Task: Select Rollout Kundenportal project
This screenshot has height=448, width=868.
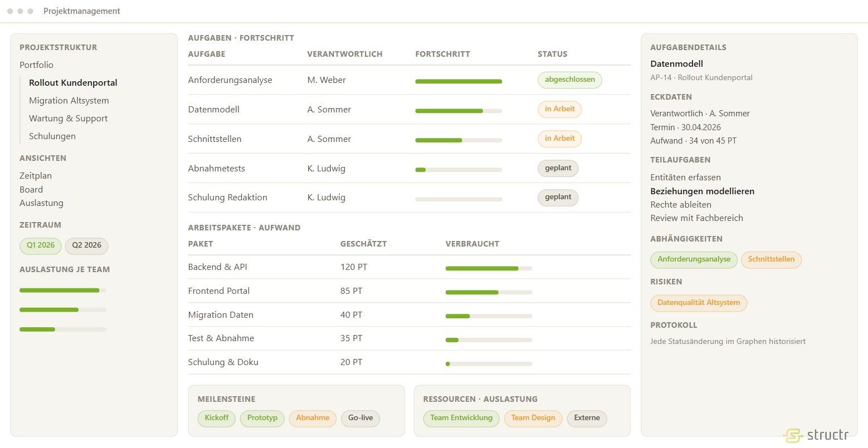Action: (x=73, y=83)
